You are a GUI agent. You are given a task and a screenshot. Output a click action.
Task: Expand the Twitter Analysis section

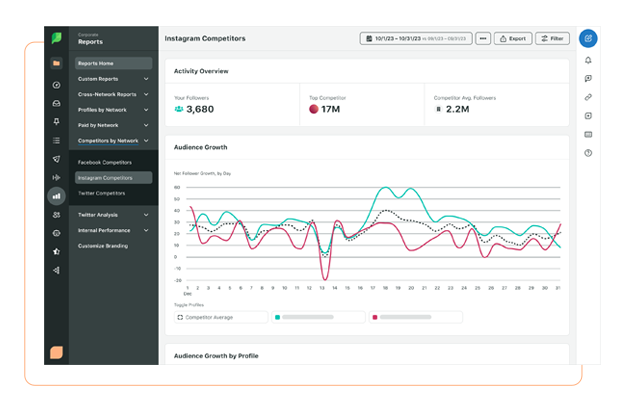(x=113, y=214)
